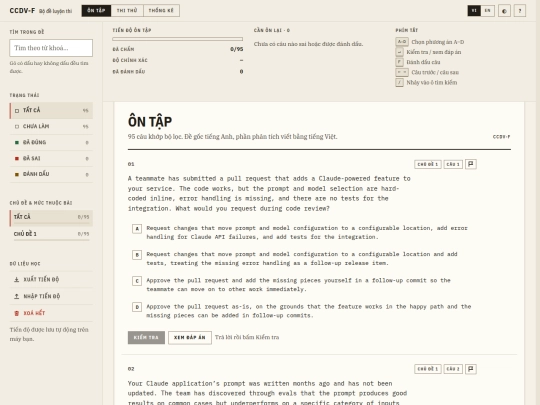Filter status by TẤT CẢ
The height and width of the screenshot is (405, 540).
coord(51,111)
